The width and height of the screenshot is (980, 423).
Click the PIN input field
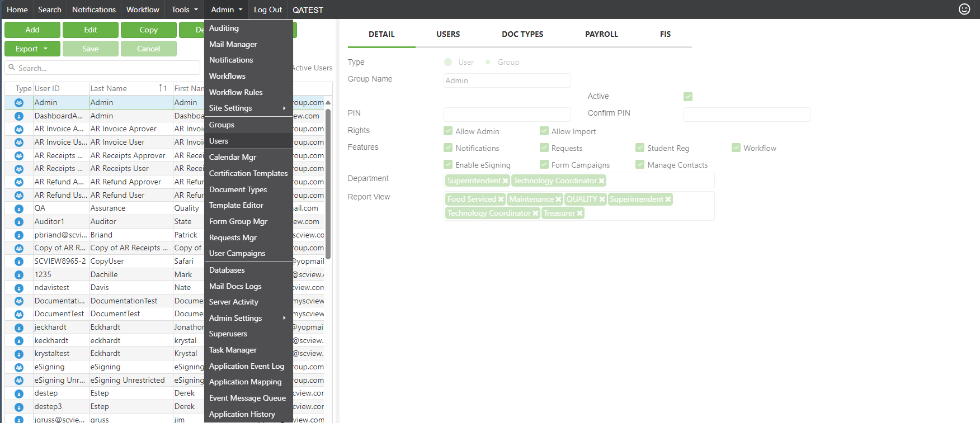[x=507, y=114]
